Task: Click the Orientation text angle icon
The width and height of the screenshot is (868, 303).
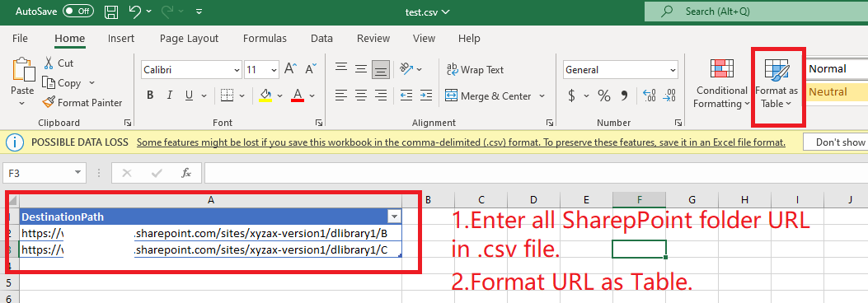Action: click(407, 68)
